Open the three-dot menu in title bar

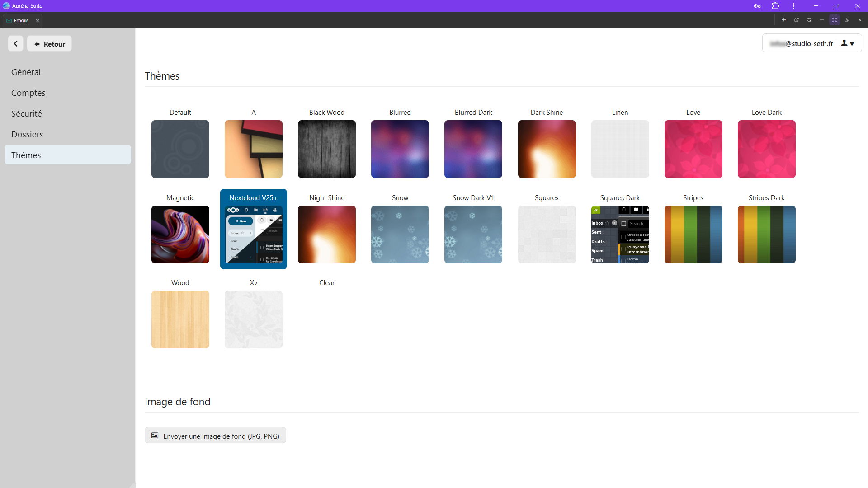(x=793, y=6)
